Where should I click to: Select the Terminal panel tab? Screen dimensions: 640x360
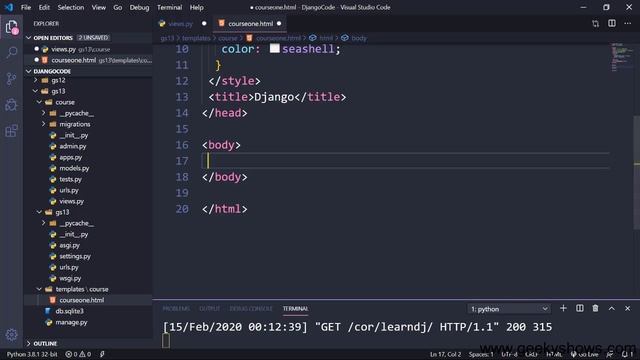click(296, 309)
